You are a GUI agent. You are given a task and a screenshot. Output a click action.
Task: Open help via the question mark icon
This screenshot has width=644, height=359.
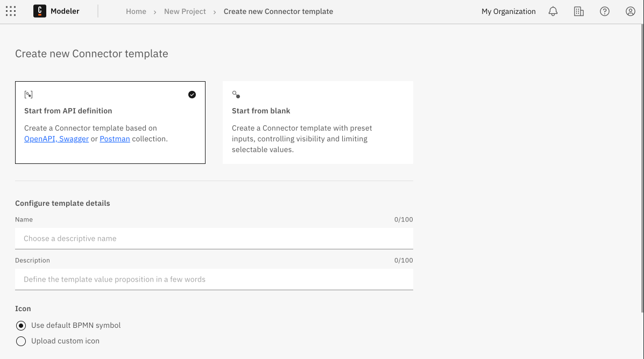click(604, 11)
